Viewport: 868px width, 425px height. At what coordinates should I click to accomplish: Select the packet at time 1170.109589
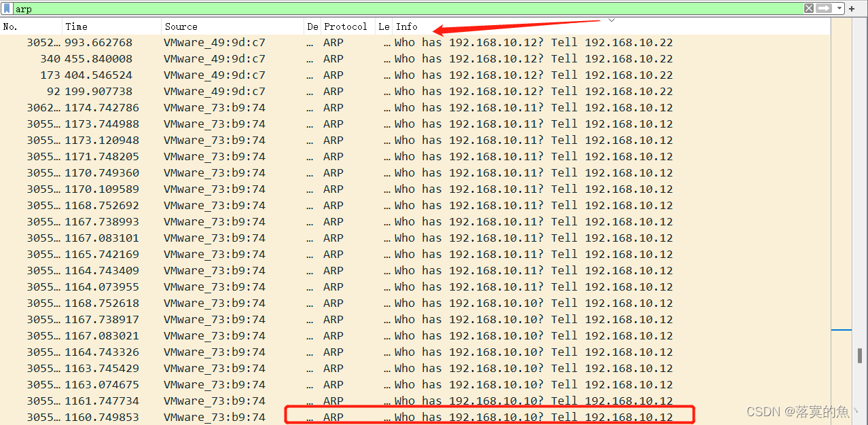click(415, 189)
